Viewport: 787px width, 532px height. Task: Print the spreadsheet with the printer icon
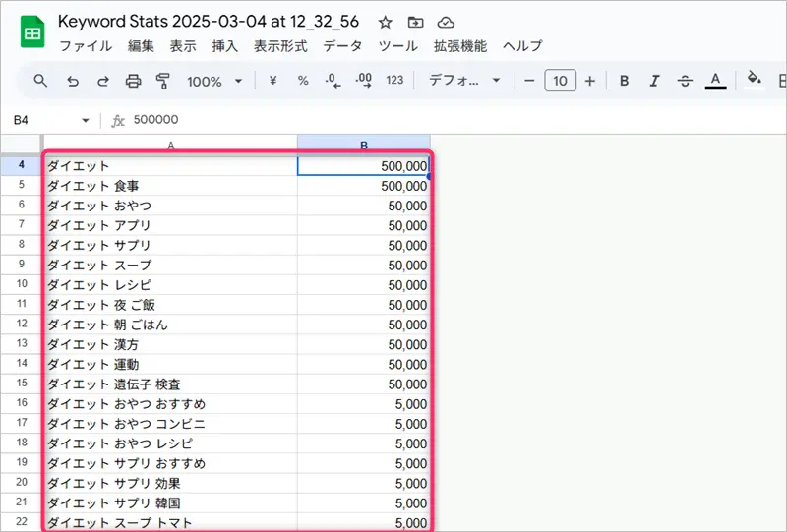pyautogui.click(x=134, y=81)
